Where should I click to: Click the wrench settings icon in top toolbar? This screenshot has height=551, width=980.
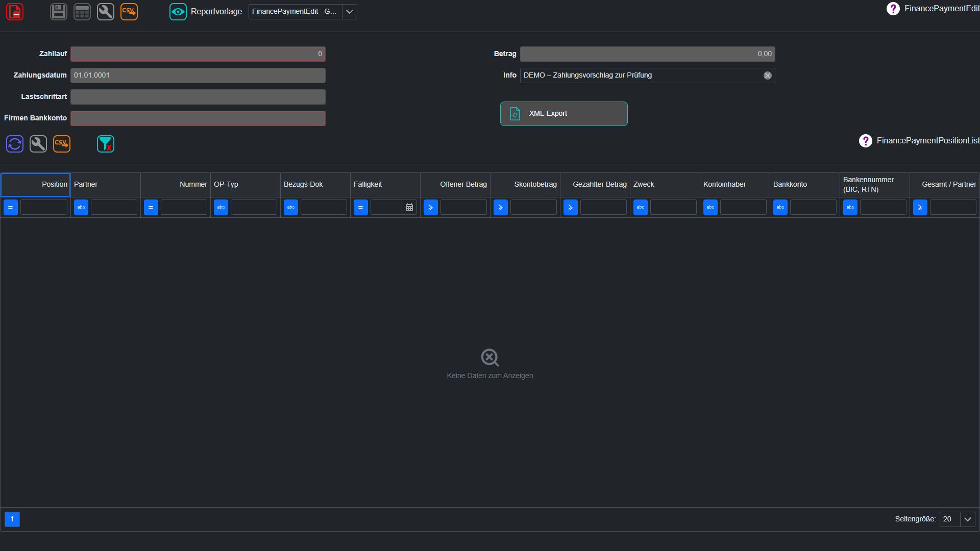click(106, 12)
